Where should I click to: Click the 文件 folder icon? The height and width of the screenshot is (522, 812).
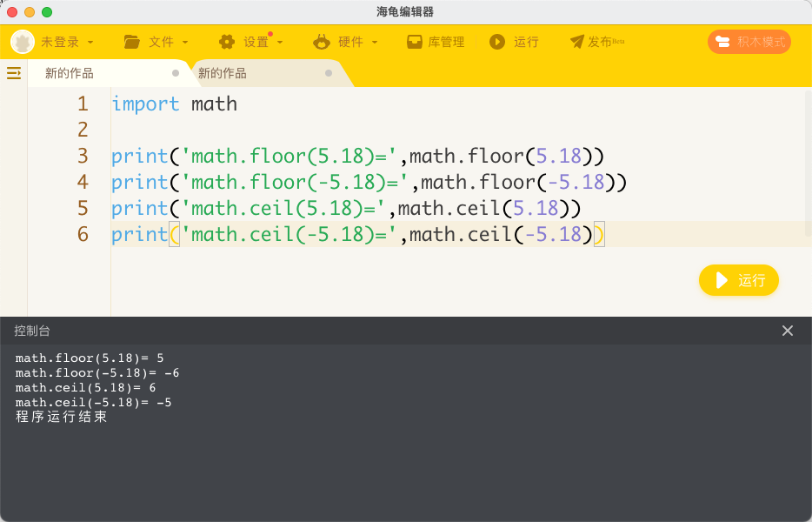coord(131,42)
